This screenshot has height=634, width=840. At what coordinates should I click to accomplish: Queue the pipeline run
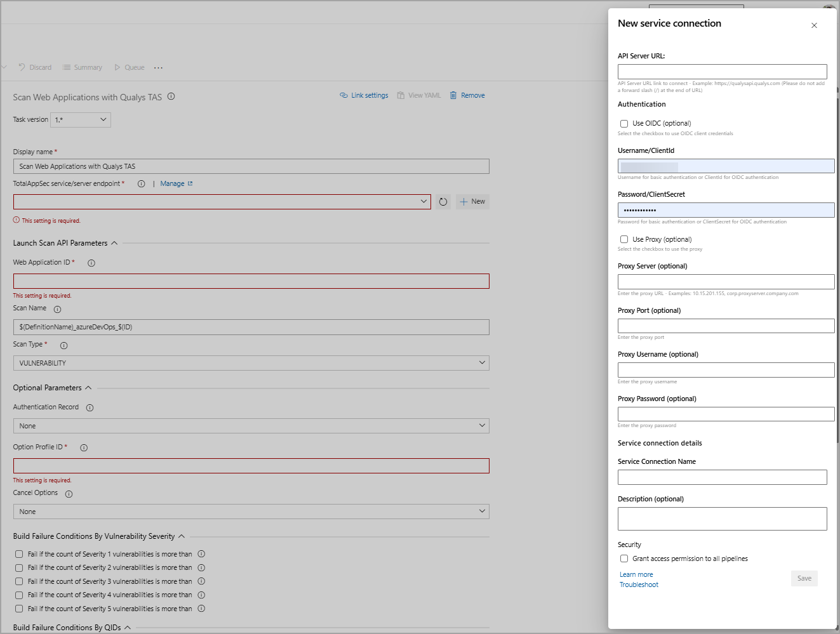pos(130,67)
